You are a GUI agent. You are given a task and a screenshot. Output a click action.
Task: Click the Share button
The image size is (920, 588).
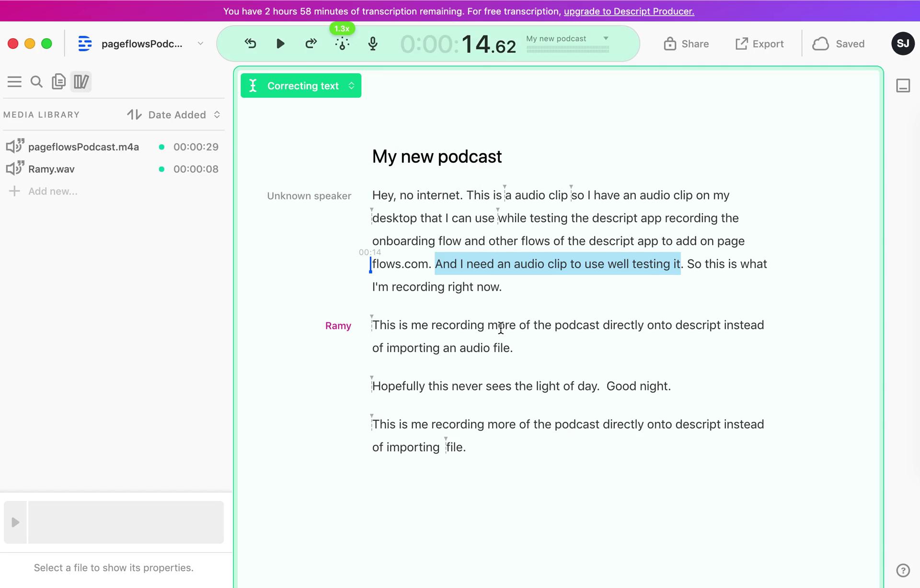pos(686,44)
